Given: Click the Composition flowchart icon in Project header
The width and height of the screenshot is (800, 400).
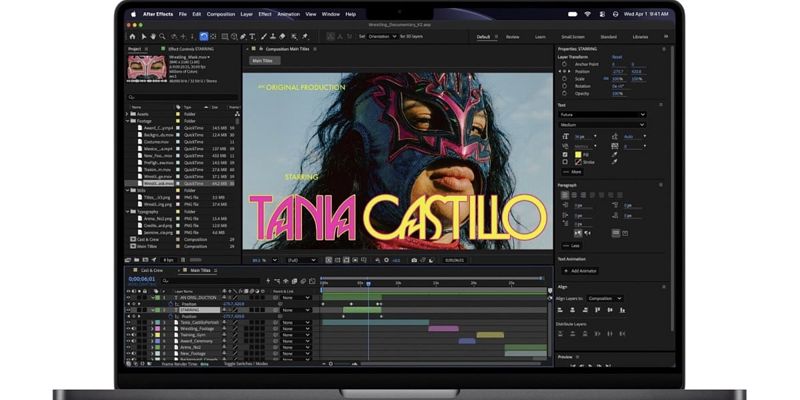Looking at the screenshot, I should [x=237, y=114].
